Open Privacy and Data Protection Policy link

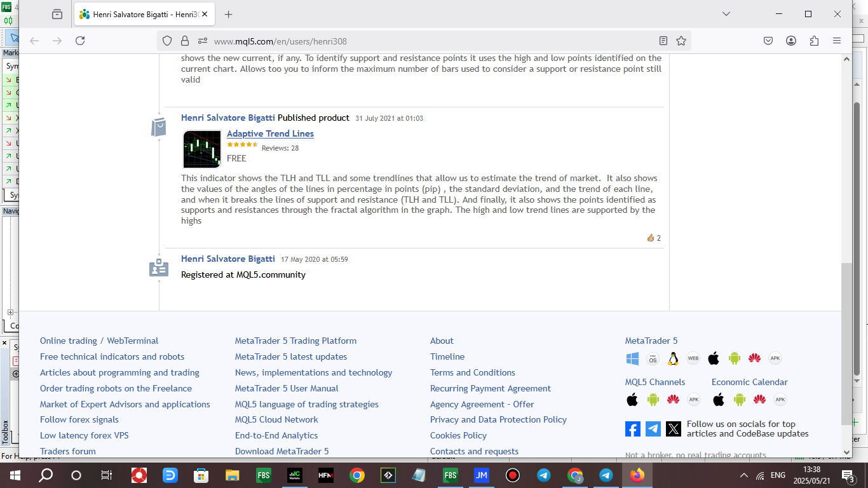[498, 420]
